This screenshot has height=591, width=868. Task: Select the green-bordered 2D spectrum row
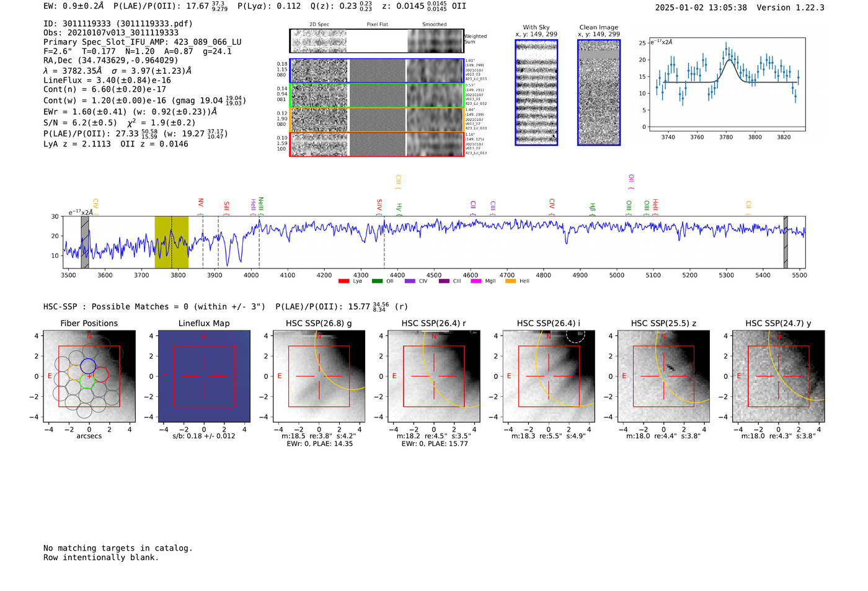point(377,95)
